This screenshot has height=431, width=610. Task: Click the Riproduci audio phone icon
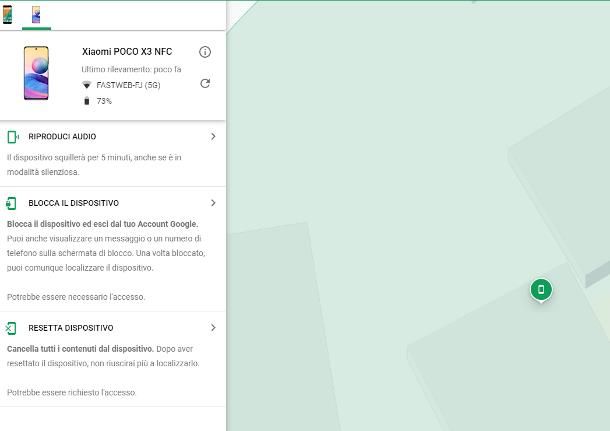click(x=13, y=137)
